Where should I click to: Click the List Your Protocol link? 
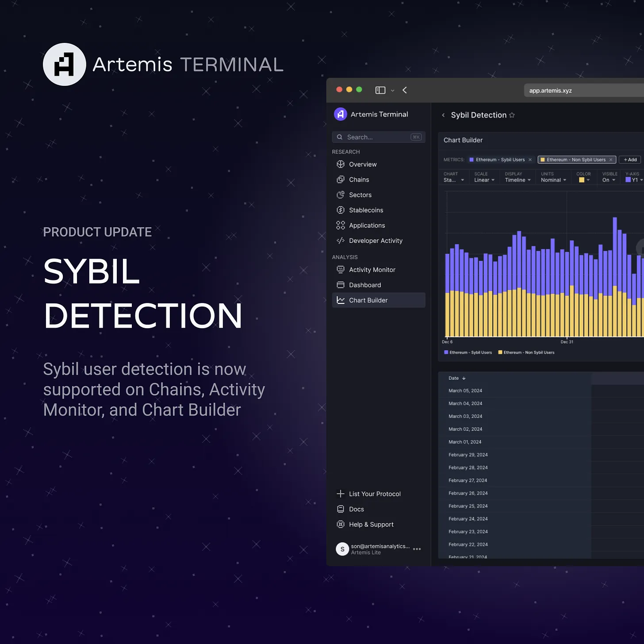(x=375, y=494)
